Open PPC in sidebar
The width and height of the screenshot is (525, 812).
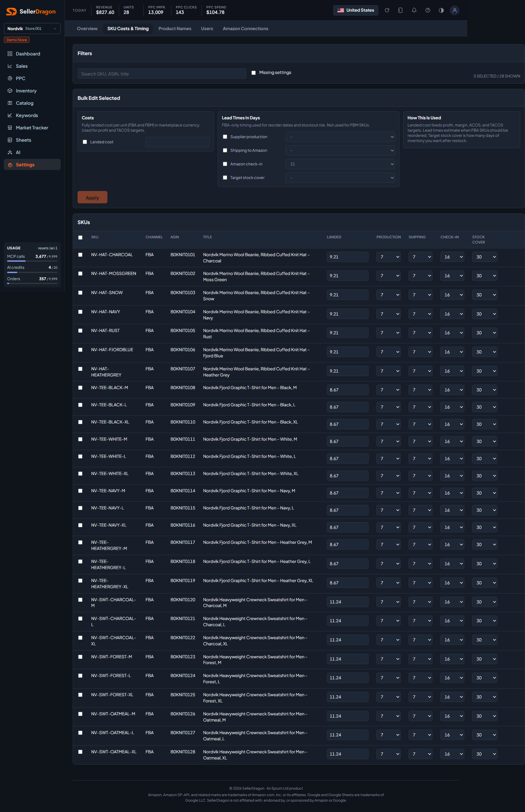32,78
